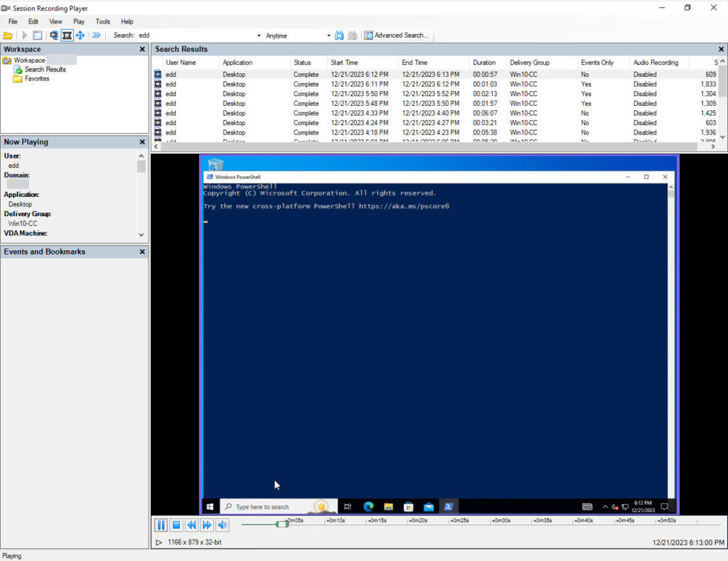Open Advanced Search dialog
The height and width of the screenshot is (561, 728).
[397, 36]
